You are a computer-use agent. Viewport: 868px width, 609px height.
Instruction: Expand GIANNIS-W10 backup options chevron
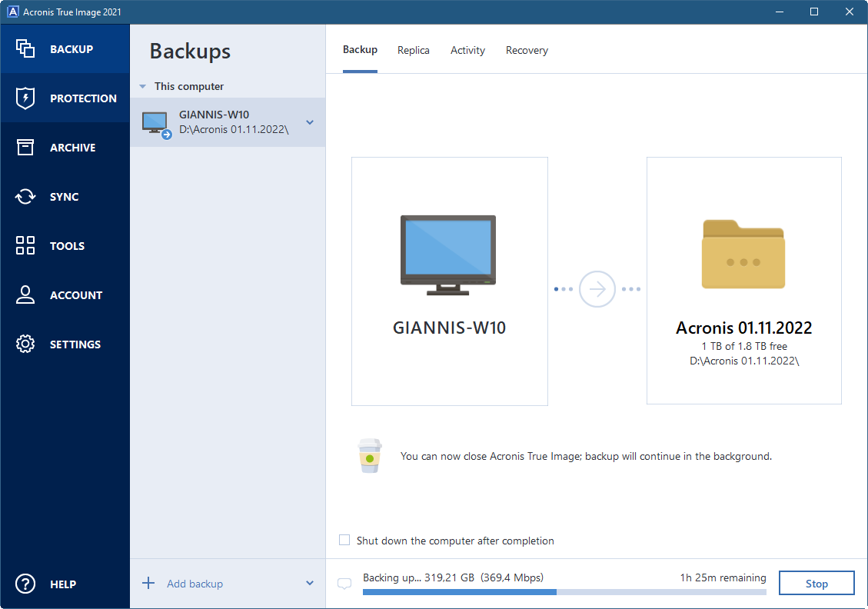[310, 122]
